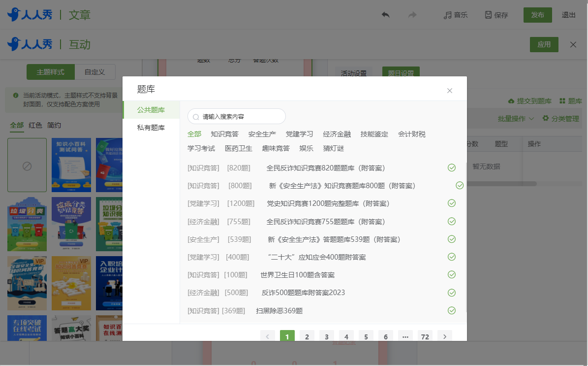This screenshot has width=588, height=366.
Task: Switch to 主题样式 tab
Action: pyautogui.click(x=51, y=72)
